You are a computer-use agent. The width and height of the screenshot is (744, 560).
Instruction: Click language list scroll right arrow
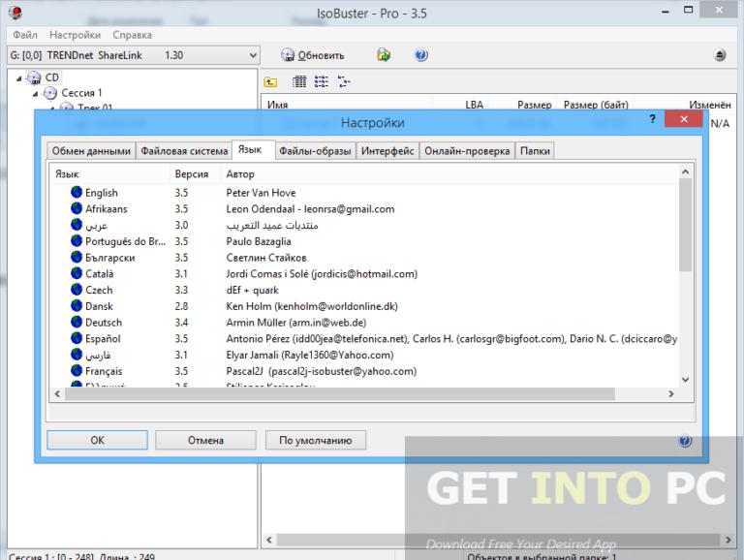point(671,393)
